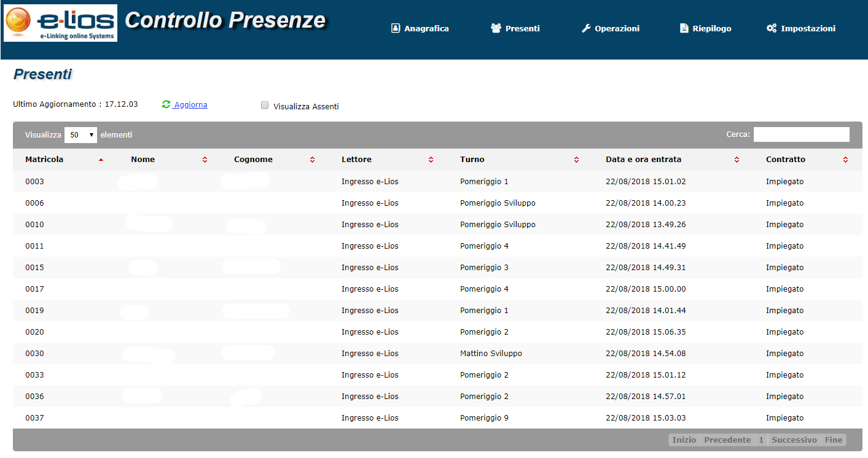Click page number 1 button
Screen dimensions: 868x458
click(x=761, y=440)
